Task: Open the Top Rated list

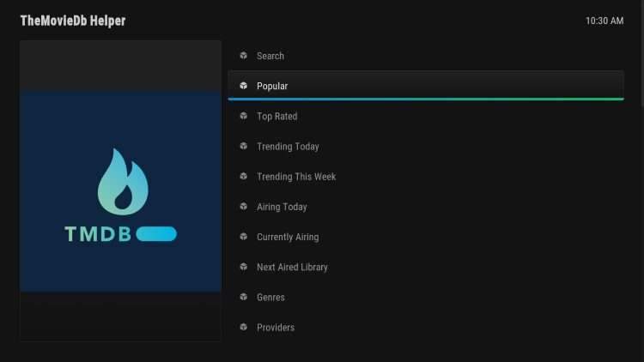Action: [426, 116]
